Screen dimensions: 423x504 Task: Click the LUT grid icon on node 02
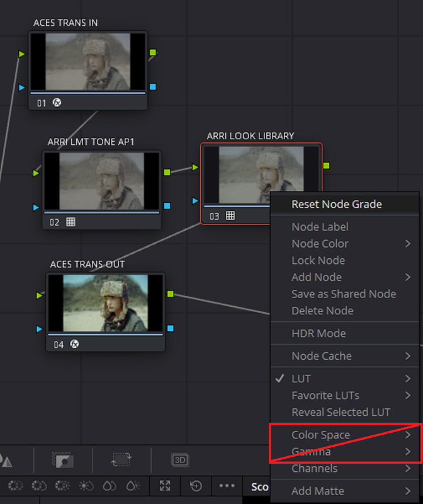tap(70, 222)
